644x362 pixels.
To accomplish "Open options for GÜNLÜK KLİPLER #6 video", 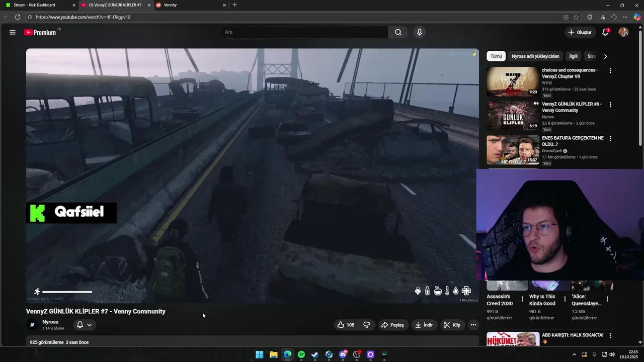I will tap(610, 105).
